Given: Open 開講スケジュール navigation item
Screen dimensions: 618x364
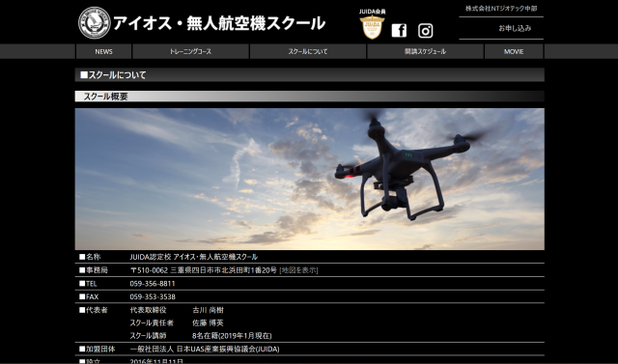Looking at the screenshot, I should pos(425,51).
